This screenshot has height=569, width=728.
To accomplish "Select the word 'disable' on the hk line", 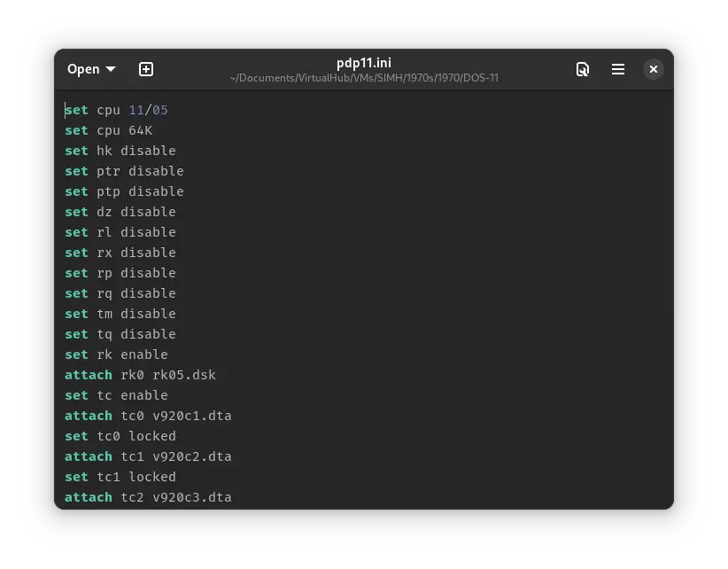I will click(148, 151).
